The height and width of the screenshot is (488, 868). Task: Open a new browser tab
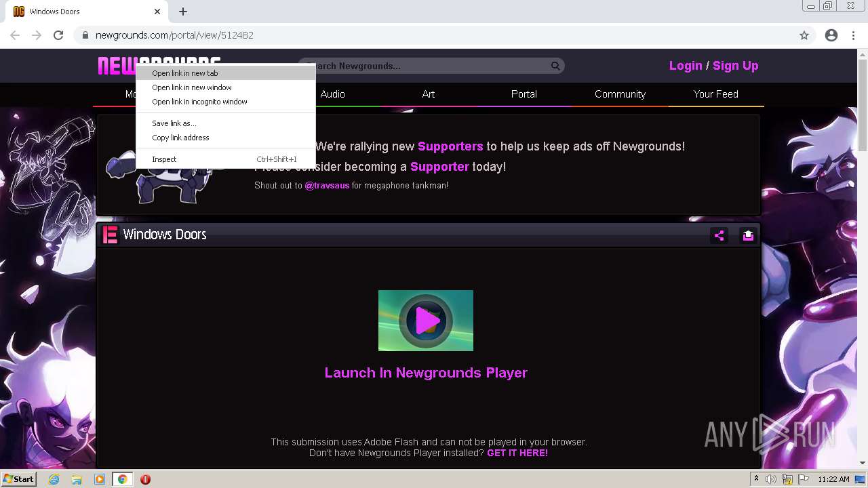tap(183, 12)
